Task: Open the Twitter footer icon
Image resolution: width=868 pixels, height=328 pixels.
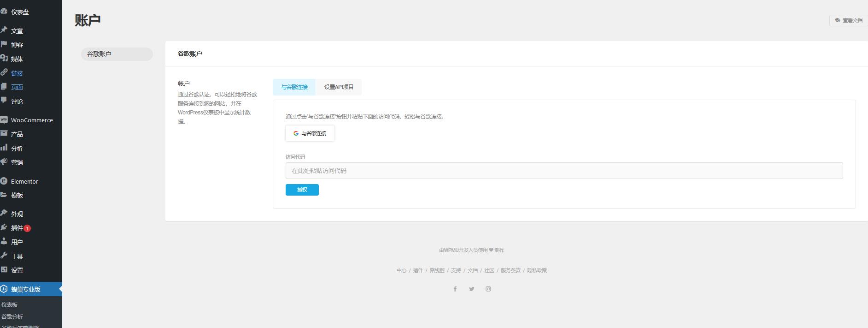Action: (472, 289)
